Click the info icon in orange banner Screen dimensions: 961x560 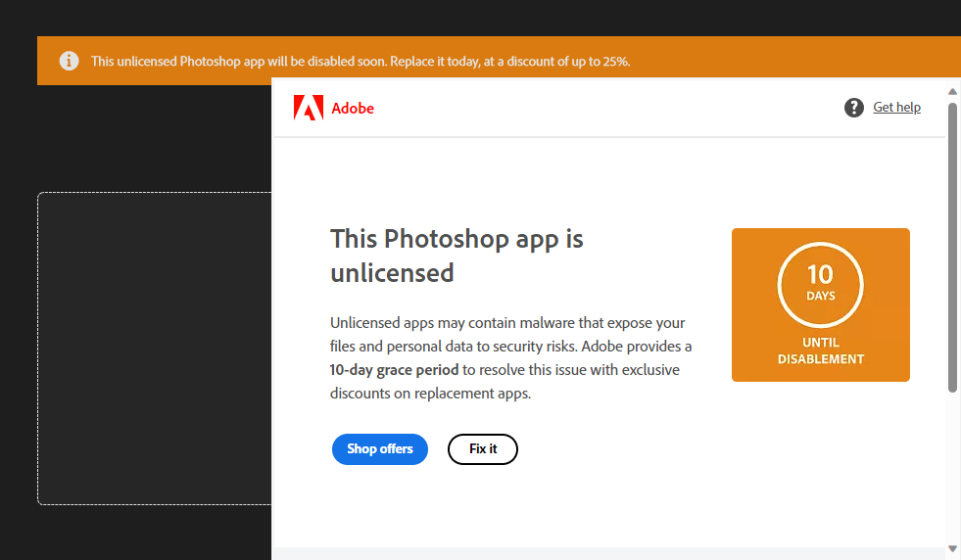click(x=69, y=61)
